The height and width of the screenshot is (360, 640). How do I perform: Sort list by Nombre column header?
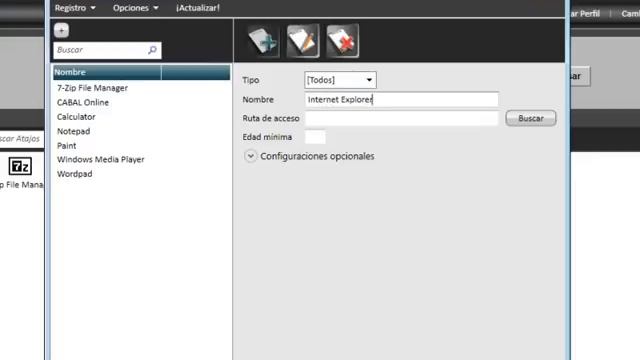point(107,72)
